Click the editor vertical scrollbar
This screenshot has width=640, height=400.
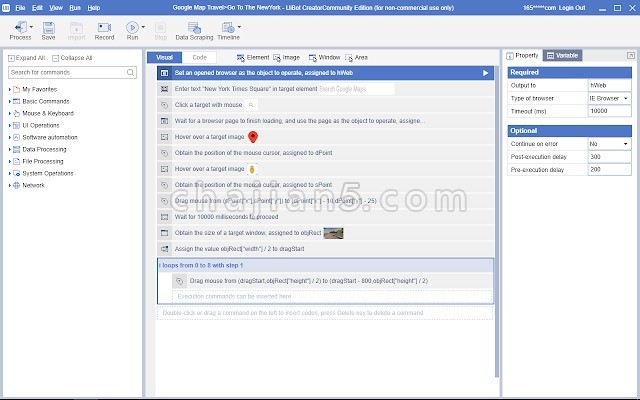(497, 222)
